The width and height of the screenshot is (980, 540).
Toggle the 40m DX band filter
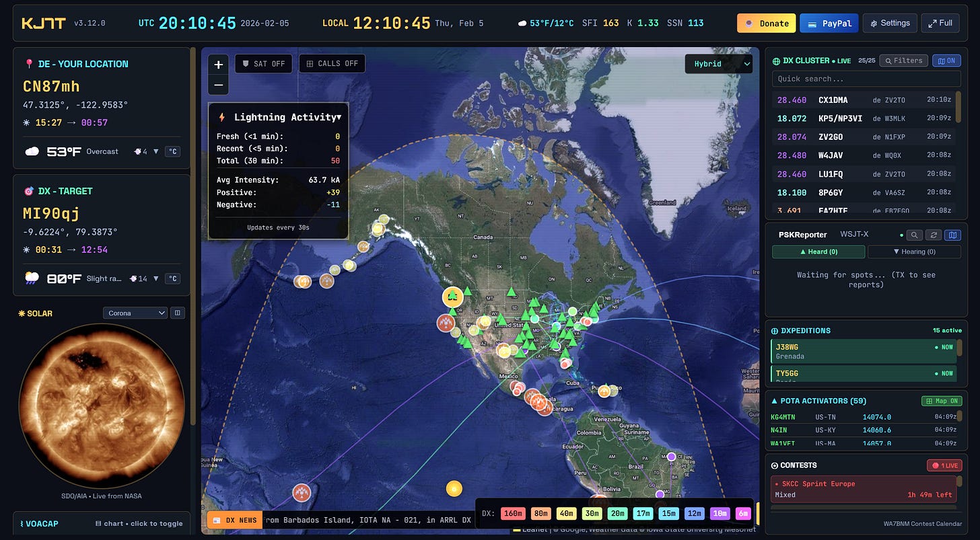[567, 514]
